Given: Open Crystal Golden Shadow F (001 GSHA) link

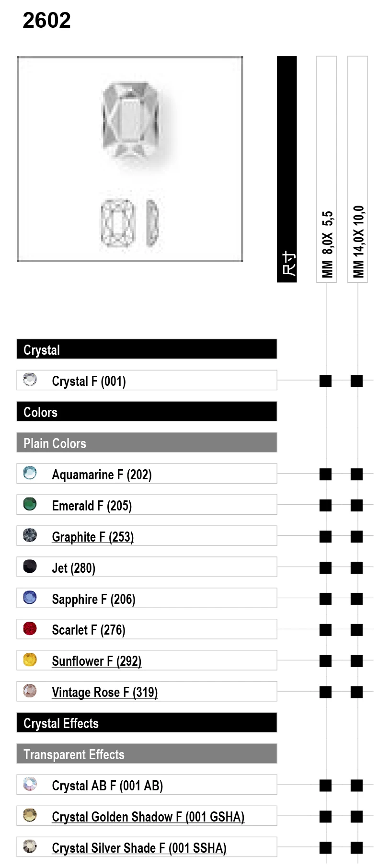Looking at the screenshot, I should [148, 817].
